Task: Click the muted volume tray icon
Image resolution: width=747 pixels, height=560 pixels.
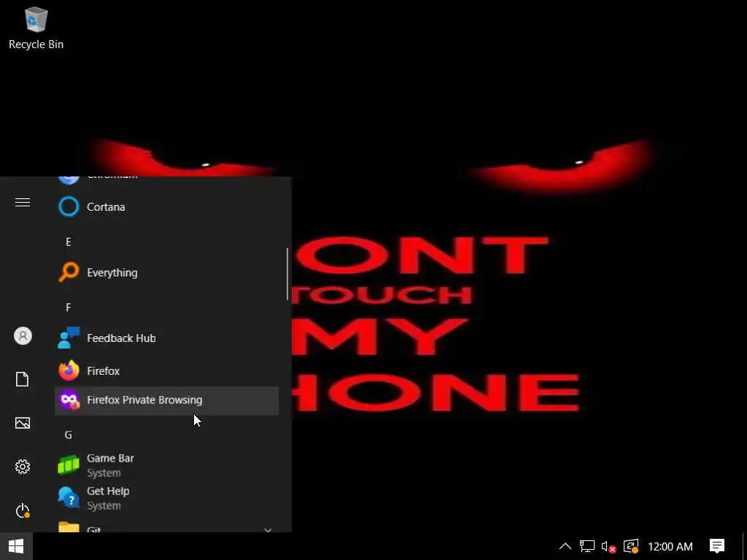Action: 608,547
